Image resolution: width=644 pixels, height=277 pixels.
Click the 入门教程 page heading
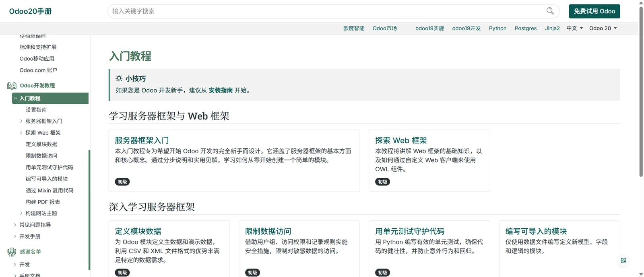pyautogui.click(x=130, y=56)
